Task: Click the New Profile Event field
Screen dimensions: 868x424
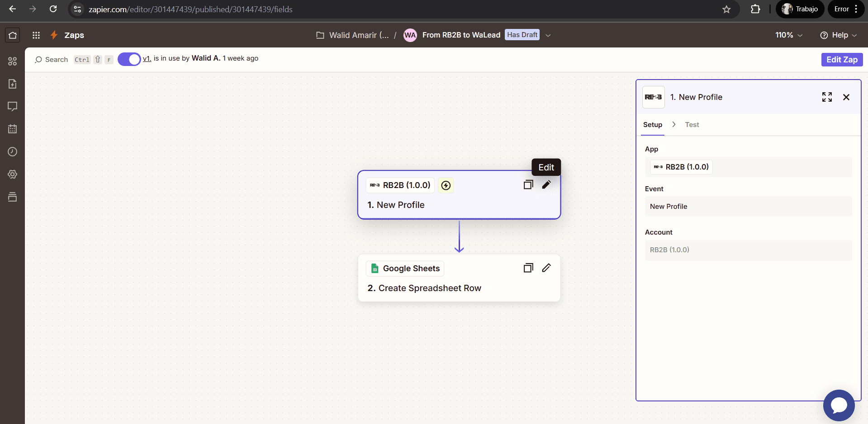Action: click(x=749, y=206)
